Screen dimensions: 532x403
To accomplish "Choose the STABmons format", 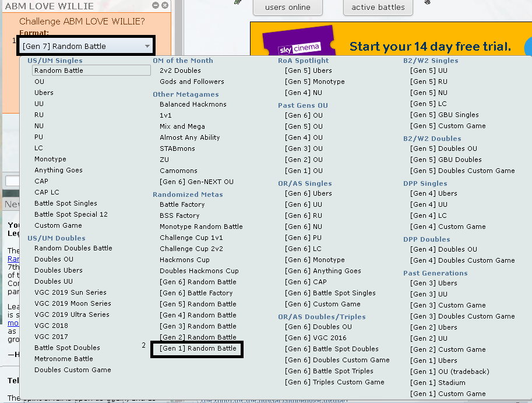I will (177, 149).
